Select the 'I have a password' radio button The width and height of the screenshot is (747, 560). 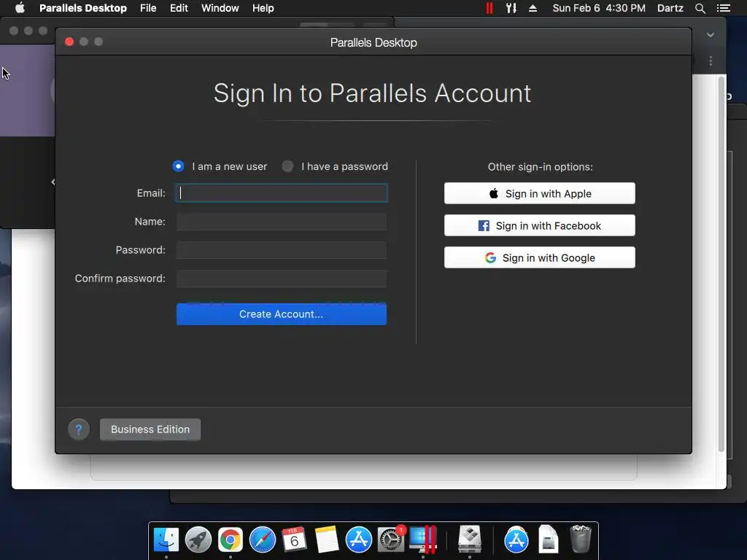pyautogui.click(x=287, y=166)
